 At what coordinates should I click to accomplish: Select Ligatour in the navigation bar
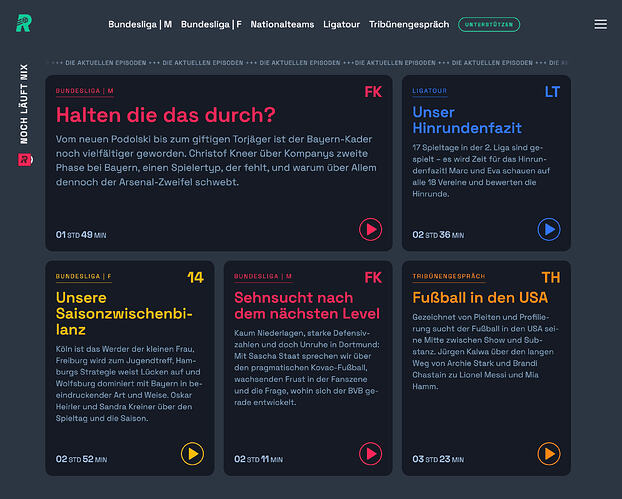pos(341,25)
